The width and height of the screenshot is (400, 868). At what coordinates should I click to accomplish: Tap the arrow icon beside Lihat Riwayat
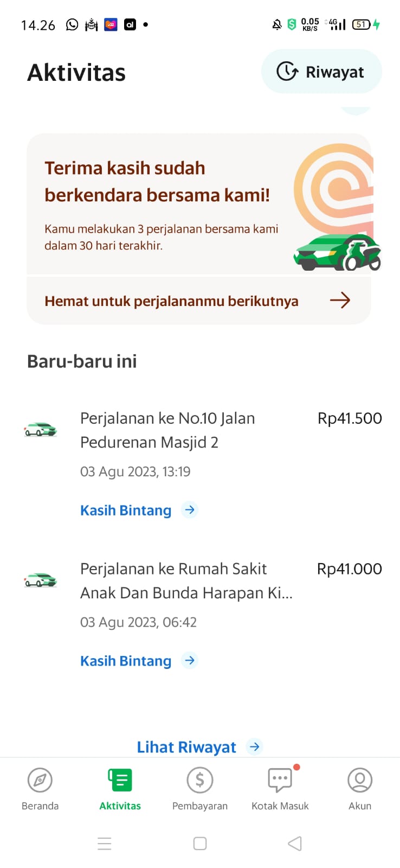pos(254,747)
